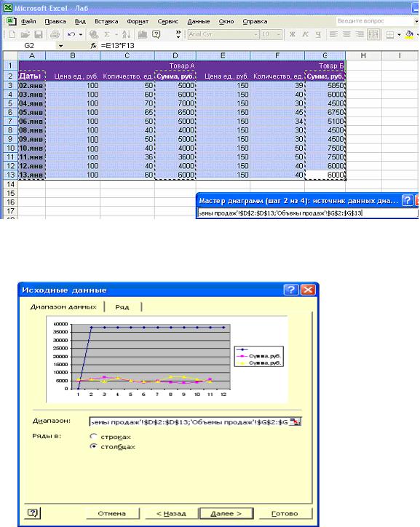The height and width of the screenshot is (527, 420).
Task: Select the столбцах radio button
Action: 93,446
